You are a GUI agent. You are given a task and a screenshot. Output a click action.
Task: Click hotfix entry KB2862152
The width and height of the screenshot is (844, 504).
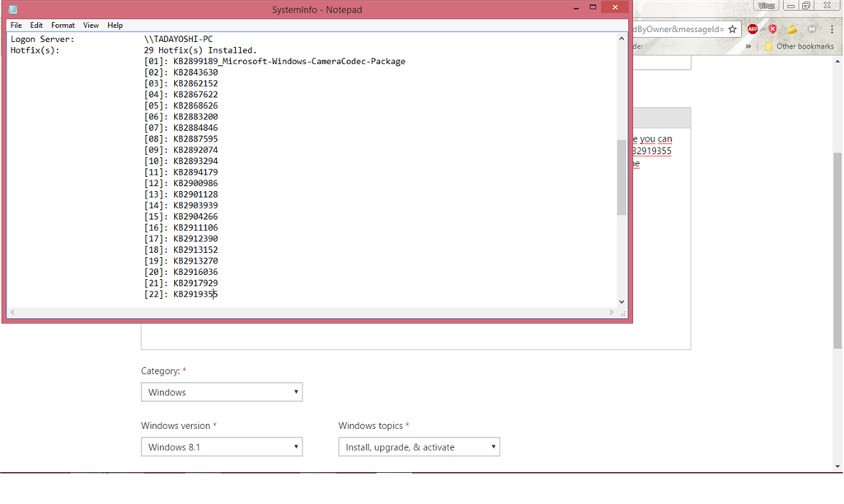(x=195, y=83)
